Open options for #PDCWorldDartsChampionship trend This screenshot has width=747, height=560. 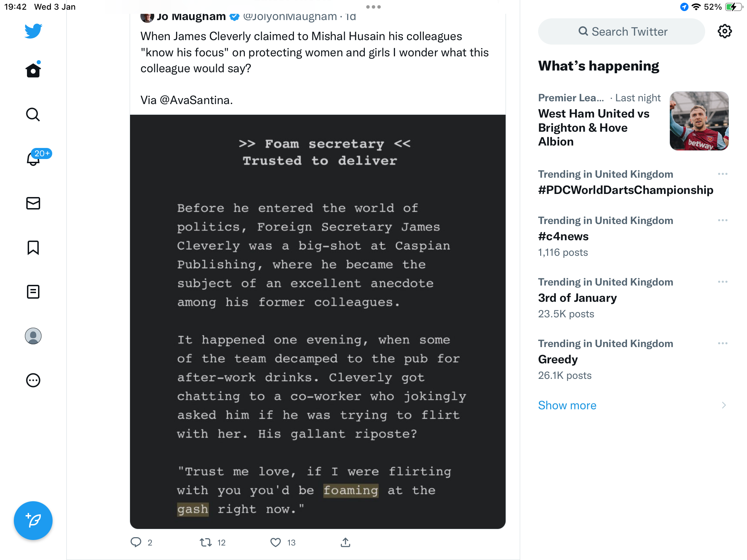click(x=723, y=174)
